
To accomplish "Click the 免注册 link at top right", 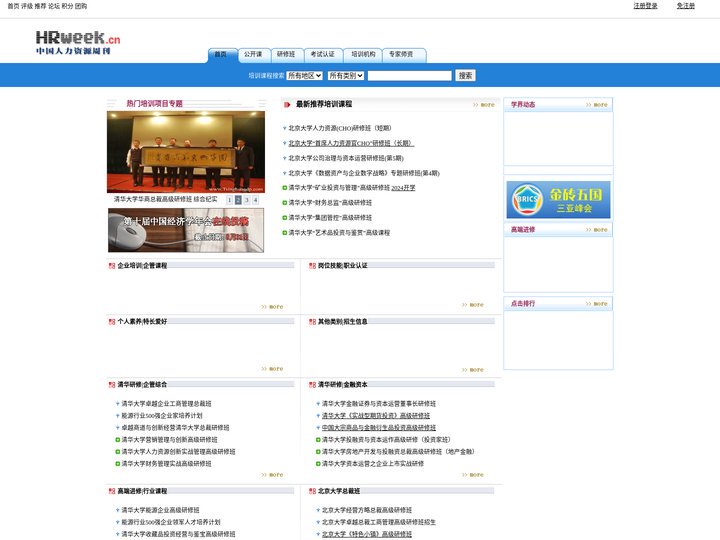I will tap(685, 6).
